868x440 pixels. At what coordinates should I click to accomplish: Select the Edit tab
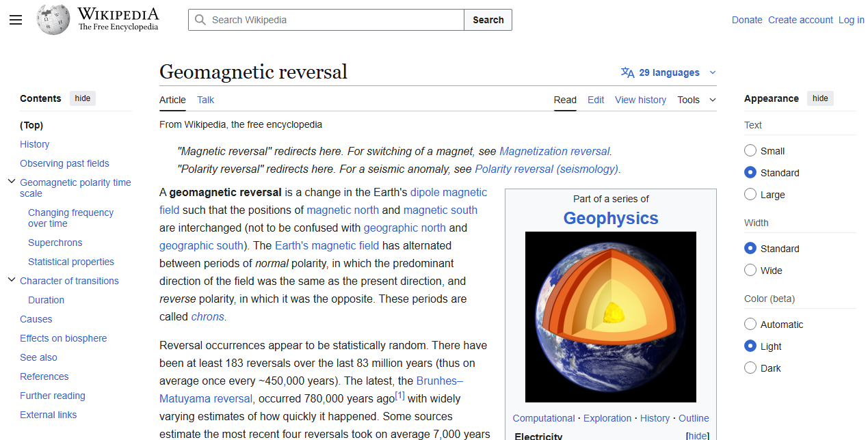tap(596, 100)
